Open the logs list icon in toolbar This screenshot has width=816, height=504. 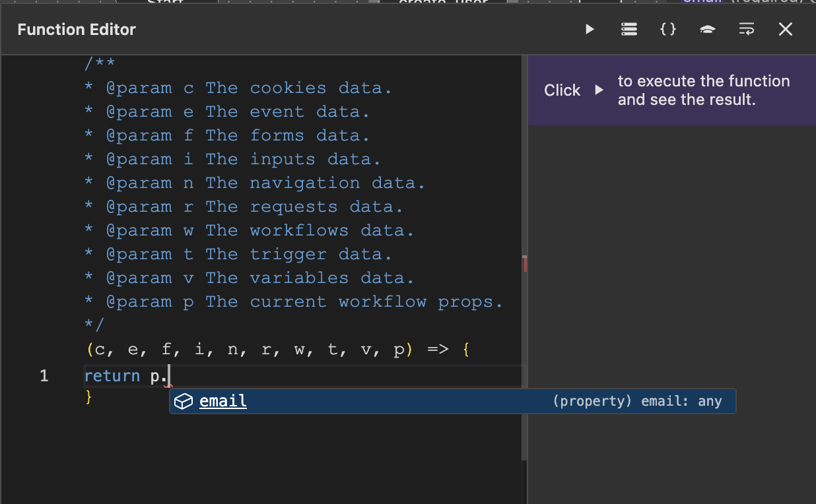(629, 29)
